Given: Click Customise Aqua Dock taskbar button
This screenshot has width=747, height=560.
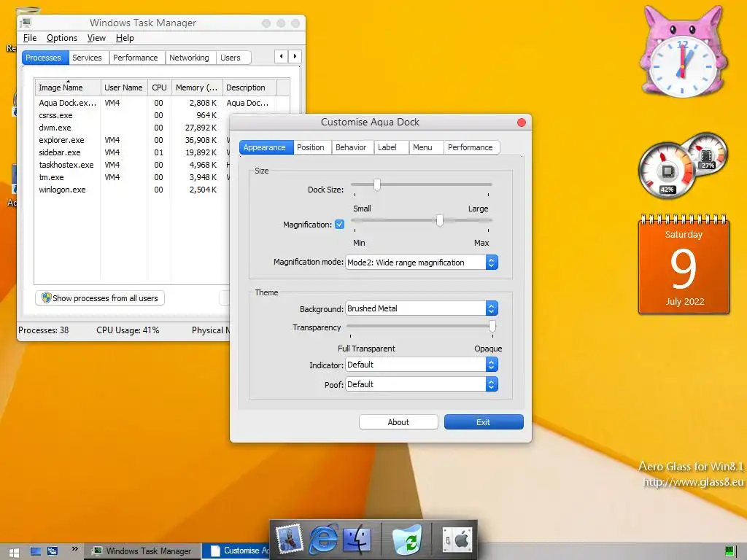Looking at the screenshot, I should pos(236,551).
